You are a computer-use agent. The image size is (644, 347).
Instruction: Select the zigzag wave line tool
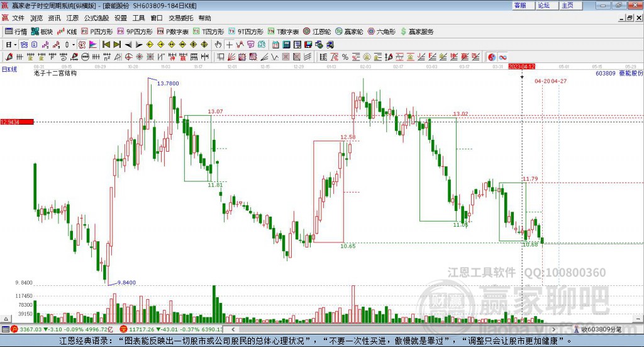pyautogui.click(x=275, y=57)
